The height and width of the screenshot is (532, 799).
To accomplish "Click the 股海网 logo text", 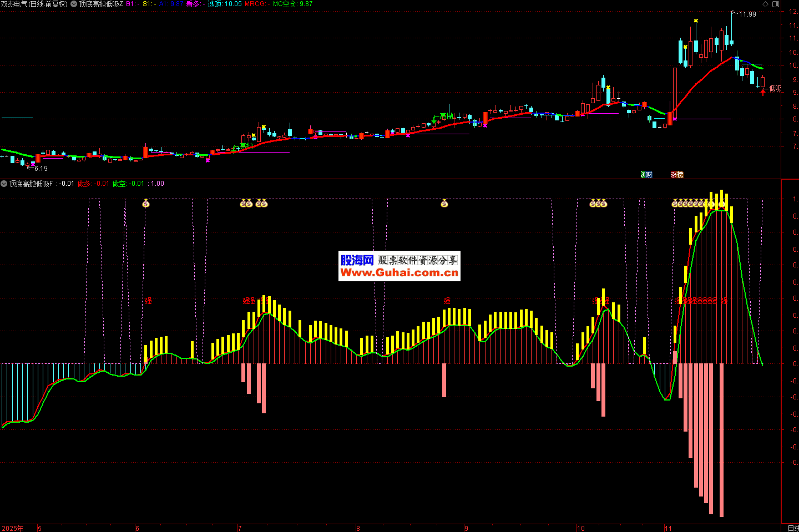I will 357,260.
